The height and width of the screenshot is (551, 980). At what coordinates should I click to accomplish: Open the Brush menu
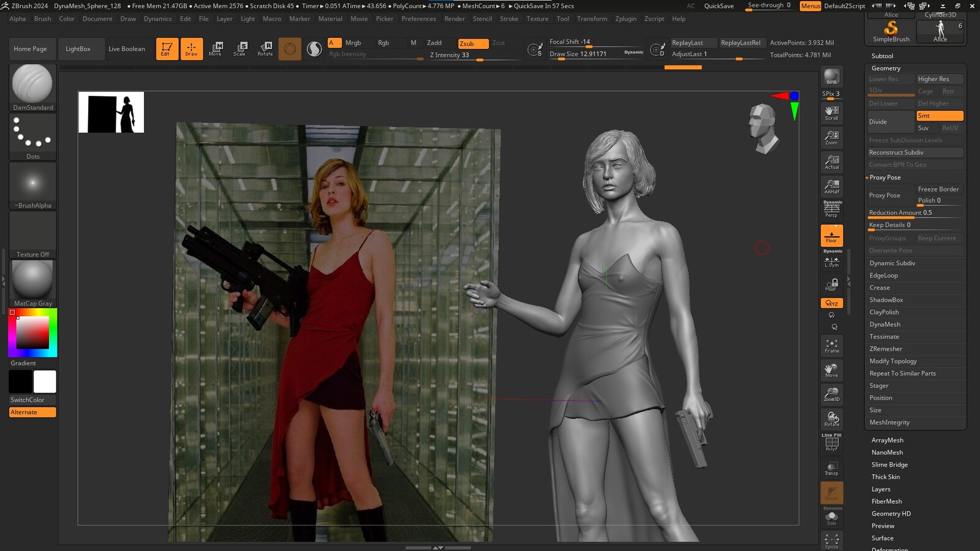pyautogui.click(x=43, y=19)
